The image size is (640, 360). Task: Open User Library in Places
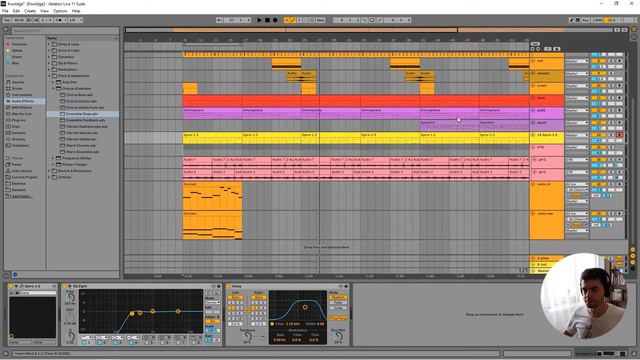(22, 171)
